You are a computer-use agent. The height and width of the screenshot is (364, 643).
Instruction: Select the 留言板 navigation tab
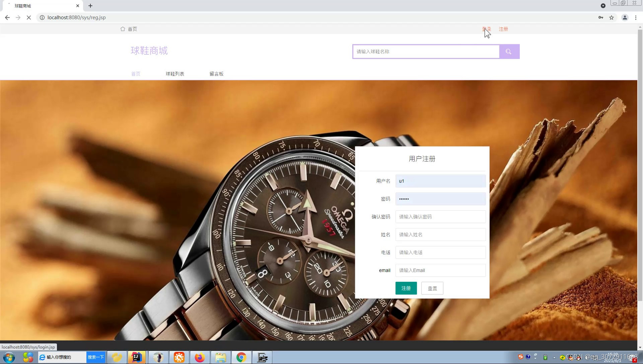point(216,74)
